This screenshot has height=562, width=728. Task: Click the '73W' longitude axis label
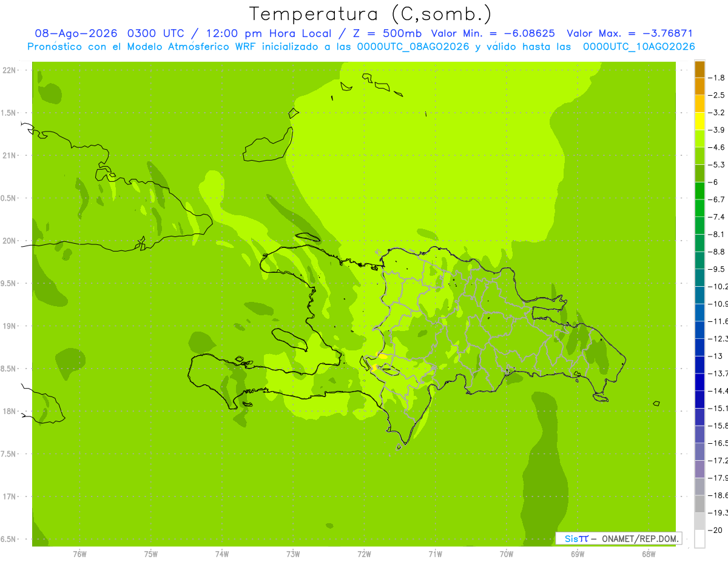point(293,554)
